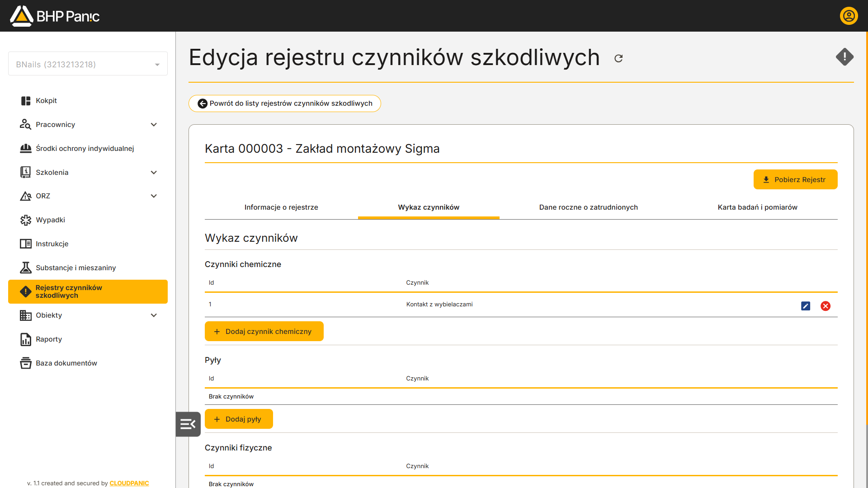This screenshot has width=868, height=488.
Task: Click the Kontakt z wybielaczami cell text
Action: click(439, 305)
